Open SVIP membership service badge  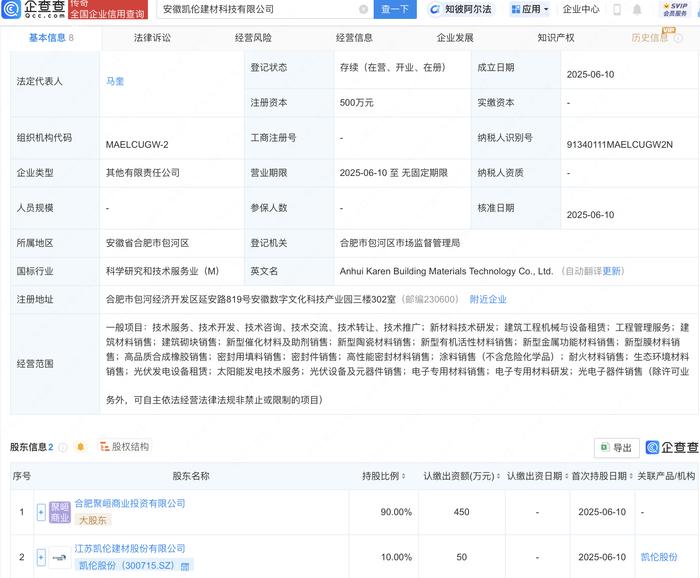pyautogui.click(x=675, y=9)
